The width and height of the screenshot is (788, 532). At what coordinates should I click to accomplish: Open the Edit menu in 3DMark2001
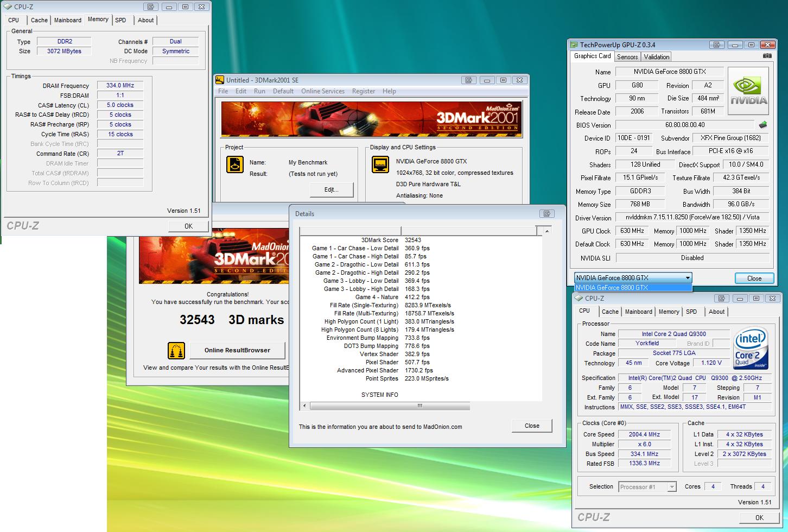tap(241, 91)
